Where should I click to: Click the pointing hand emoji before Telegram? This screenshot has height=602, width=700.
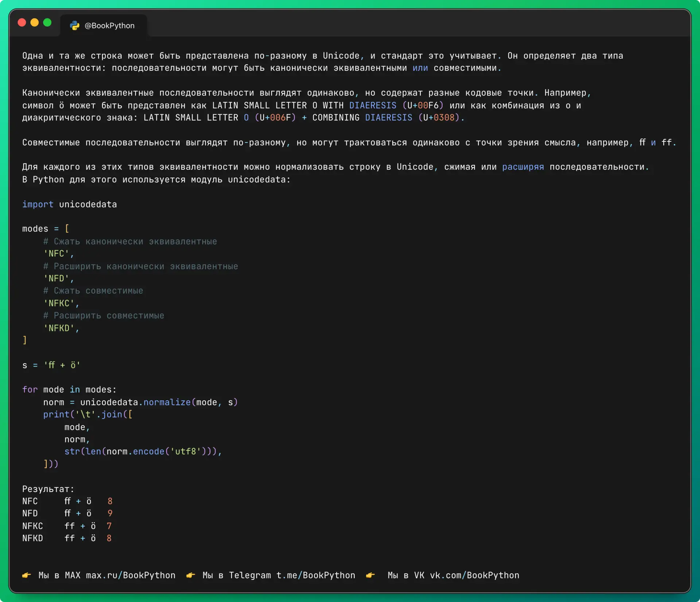tap(191, 575)
